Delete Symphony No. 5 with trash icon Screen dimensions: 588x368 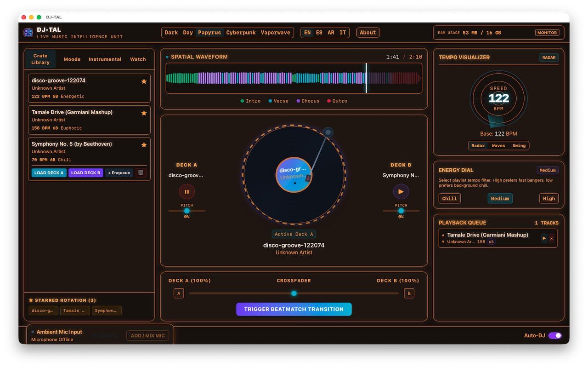point(141,173)
